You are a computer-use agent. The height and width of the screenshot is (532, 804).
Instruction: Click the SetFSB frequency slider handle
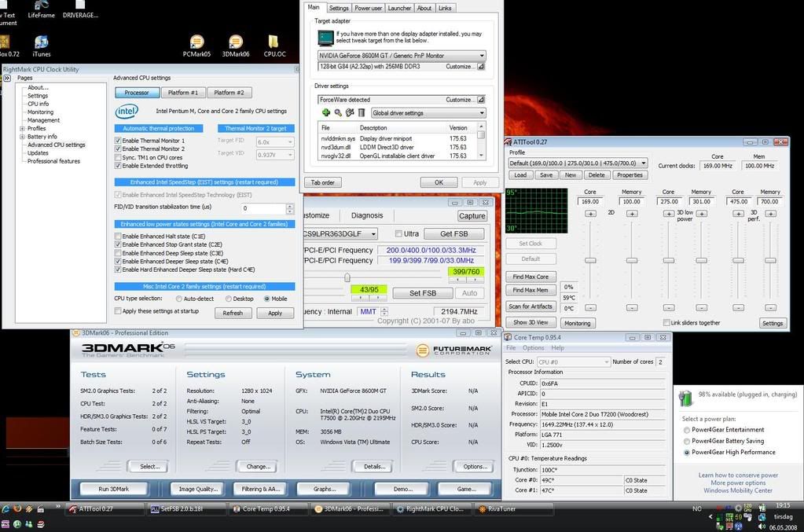click(347, 277)
